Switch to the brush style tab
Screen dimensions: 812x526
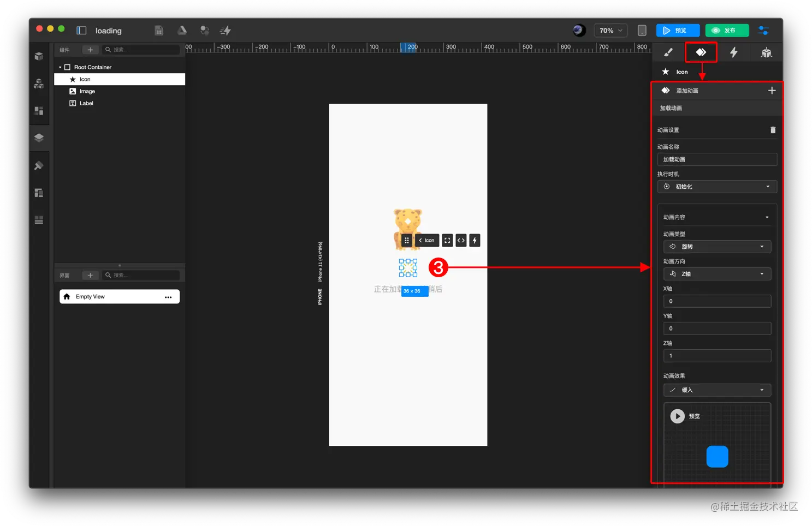tap(668, 52)
